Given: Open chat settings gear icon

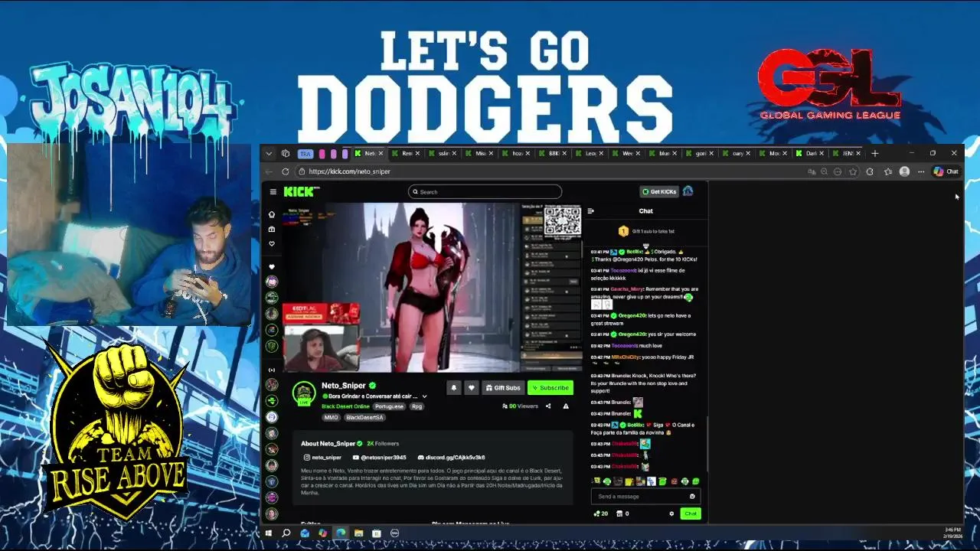Looking at the screenshot, I should (x=671, y=514).
